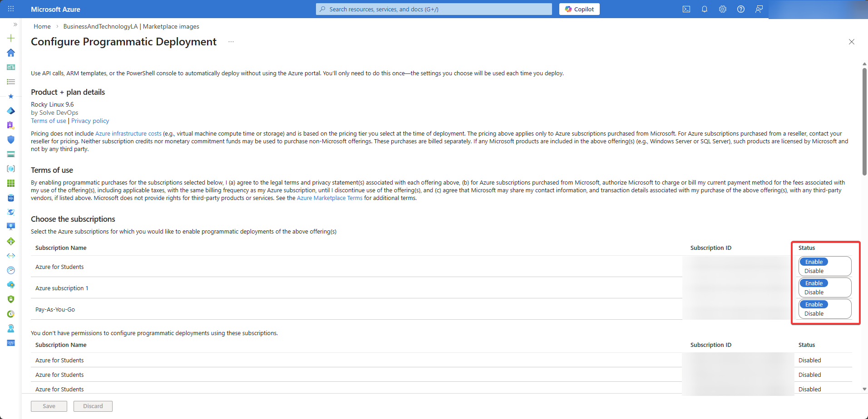The width and height of the screenshot is (868, 419).
Task: Focus the Search resources, services, and docs box
Action: pos(434,9)
